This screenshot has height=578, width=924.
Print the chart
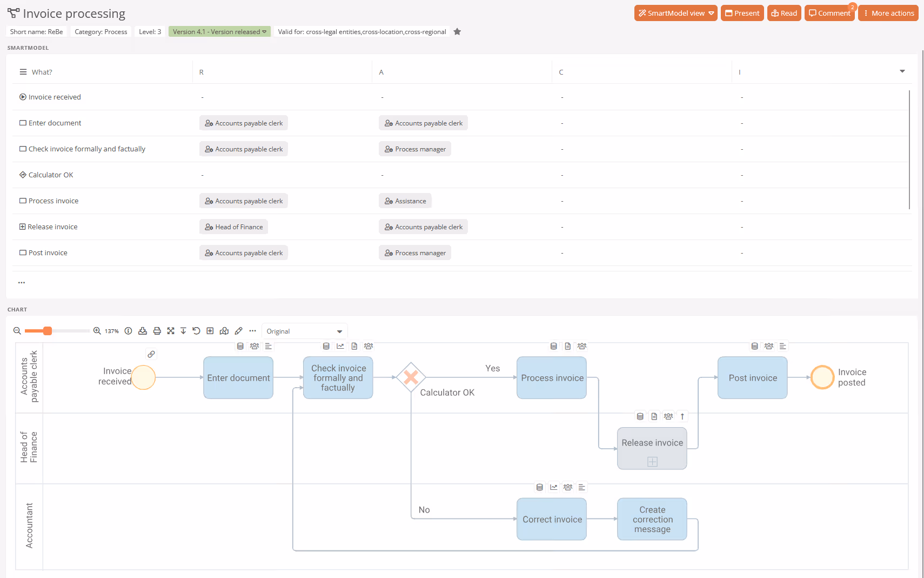coord(157,331)
